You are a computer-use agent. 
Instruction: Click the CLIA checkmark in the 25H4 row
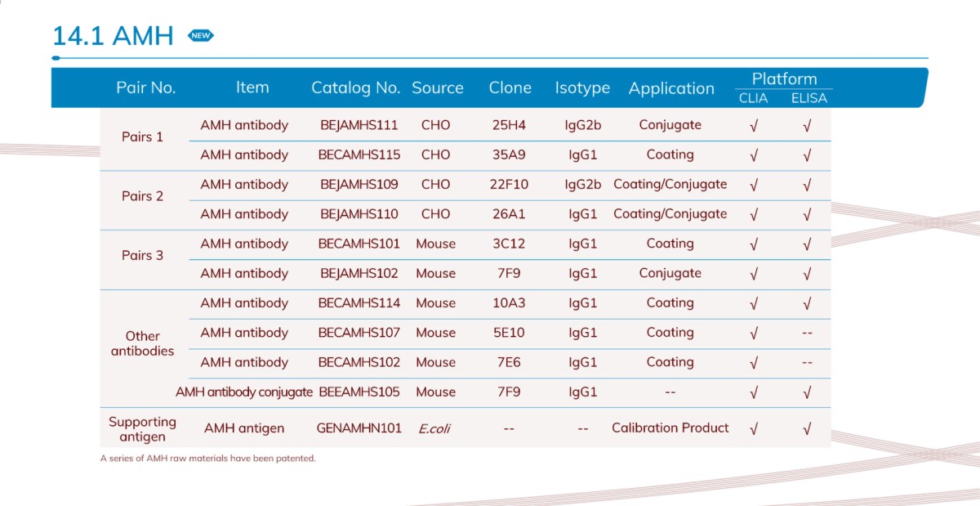754,126
